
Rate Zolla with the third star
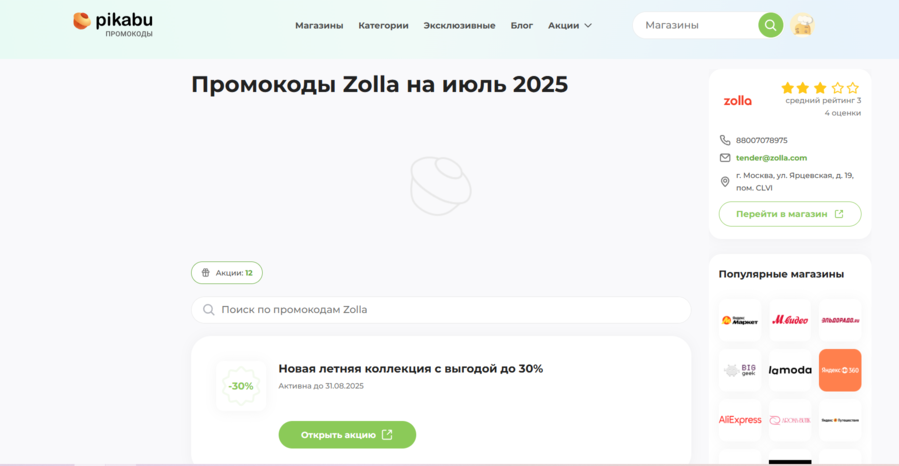(820, 88)
